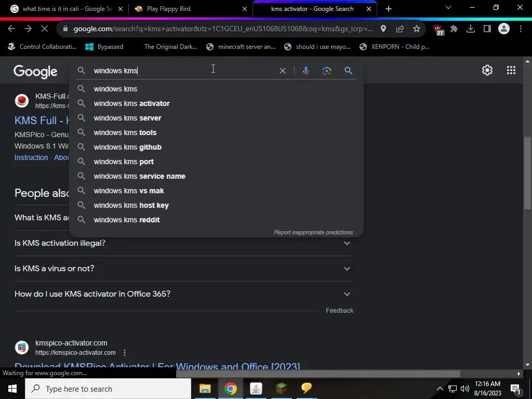Close the 'what time is it in cali' tab

pos(121,9)
